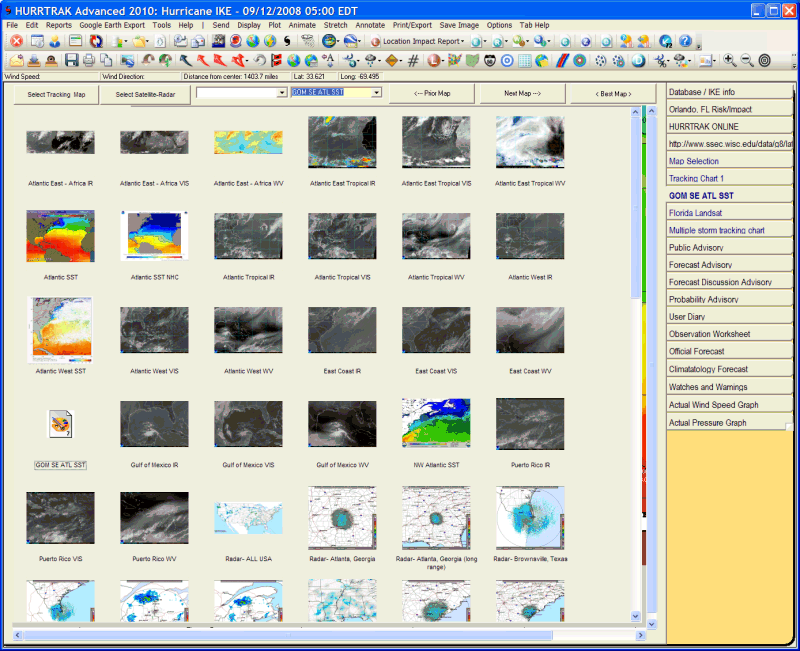Click the US route shield icon
Viewport: 800px width, 651px height.
pyautogui.click(x=491, y=61)
